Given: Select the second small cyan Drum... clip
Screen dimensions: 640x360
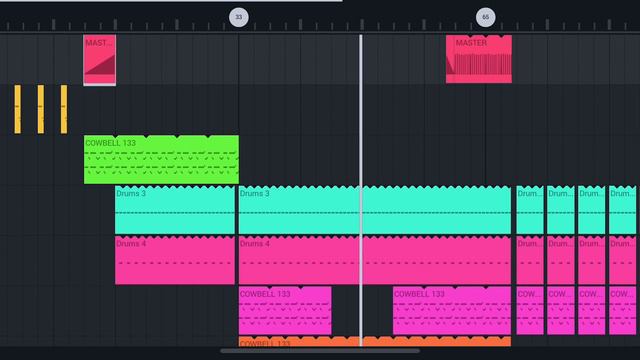Looking at the screenshot, I should pyautogui.click(x=561, y=210).
